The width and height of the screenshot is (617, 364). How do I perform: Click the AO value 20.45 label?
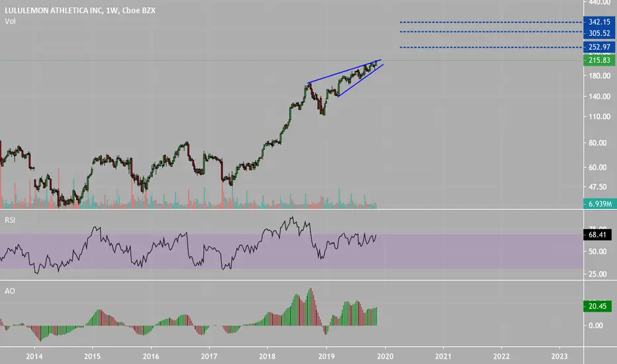pos(597,306)
